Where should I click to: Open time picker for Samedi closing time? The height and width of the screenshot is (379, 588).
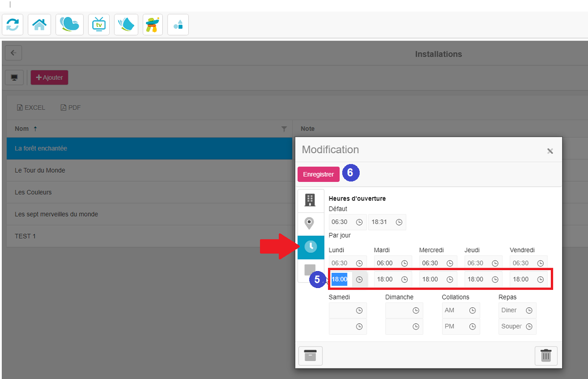pyautogui.click(x=359, y=326)
